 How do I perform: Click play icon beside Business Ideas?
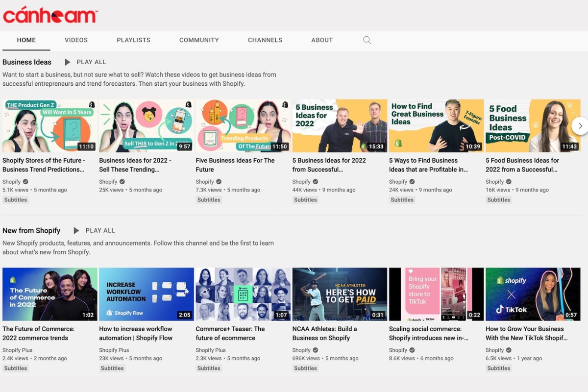pos(68,62)
